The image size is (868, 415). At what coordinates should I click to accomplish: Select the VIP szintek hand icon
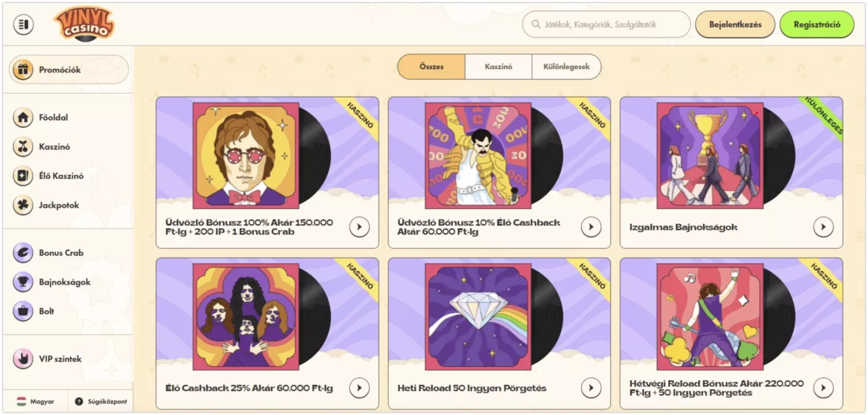22,358
